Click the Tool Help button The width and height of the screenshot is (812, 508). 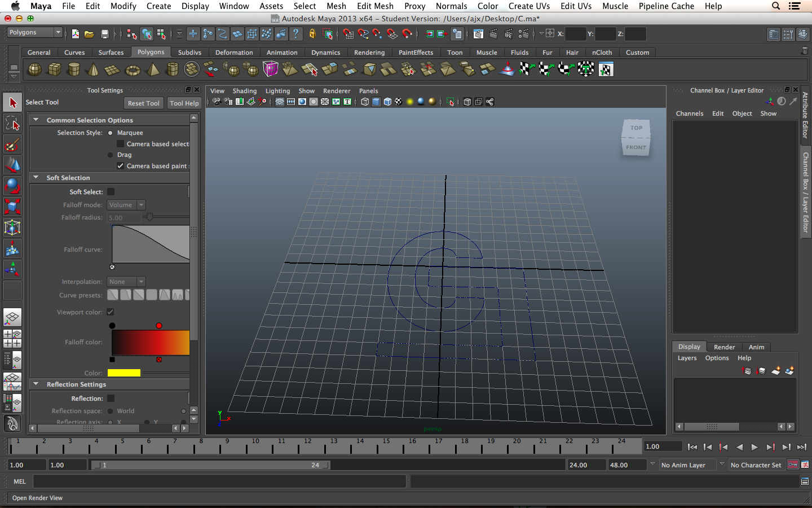point(184,103)
